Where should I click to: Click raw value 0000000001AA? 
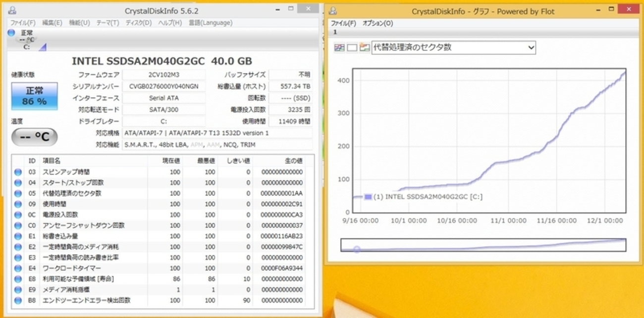pyautogui.click(x=281, y=193)
